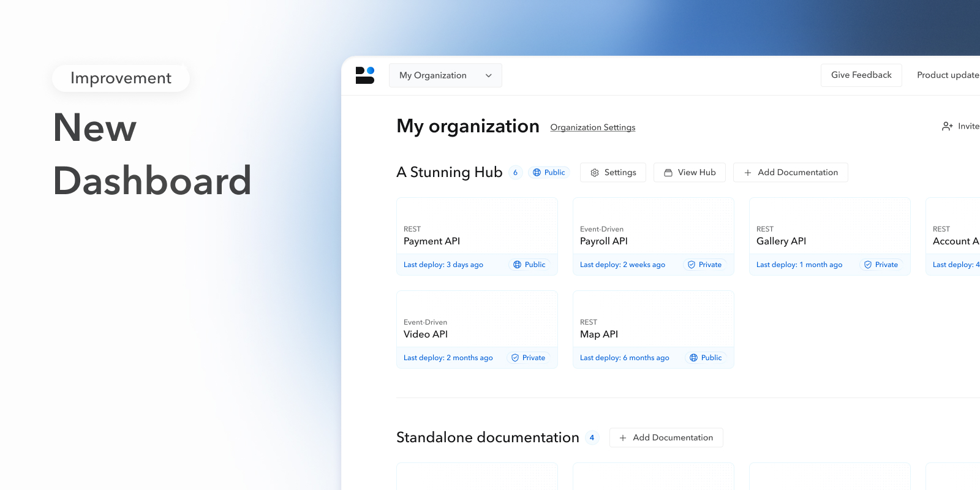Open the Organization Settings link
The image size is (980, 490).
point(592,127)
